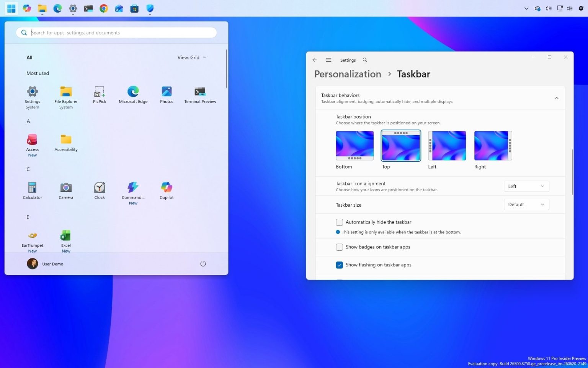
Task: Check Show badges on taskbar apps
Action: point(339,247)
